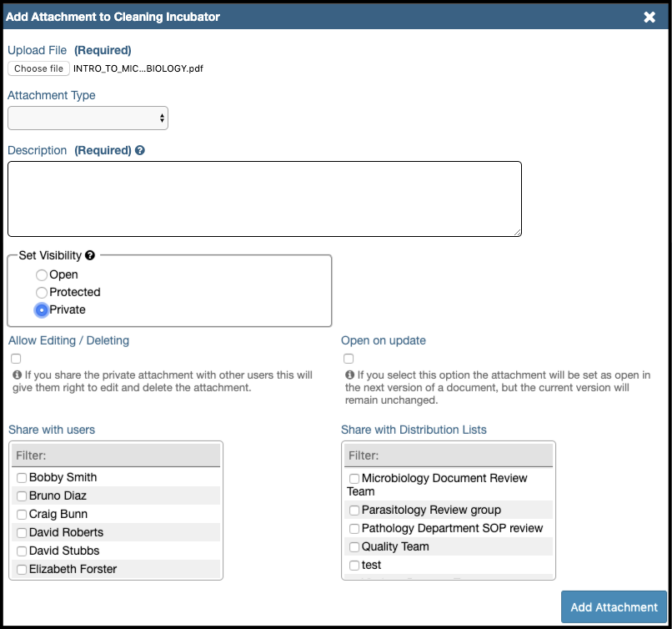672x629 pixels.
Task: Close the Add Attachment dialog
Action: coord(649,17)
